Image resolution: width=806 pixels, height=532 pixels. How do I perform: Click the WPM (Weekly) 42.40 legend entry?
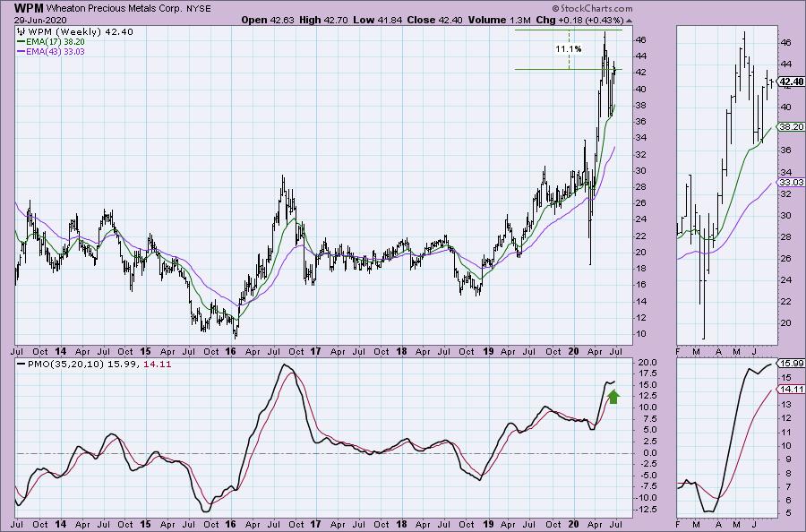pyautogui.click(x=75, y=32)
